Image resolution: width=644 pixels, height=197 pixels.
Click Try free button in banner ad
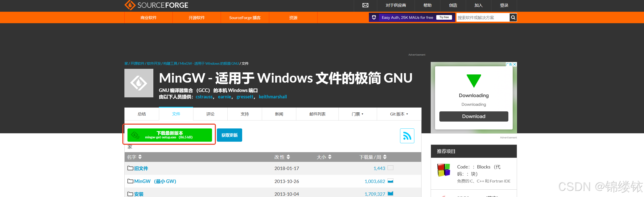[x=444, y=17]
